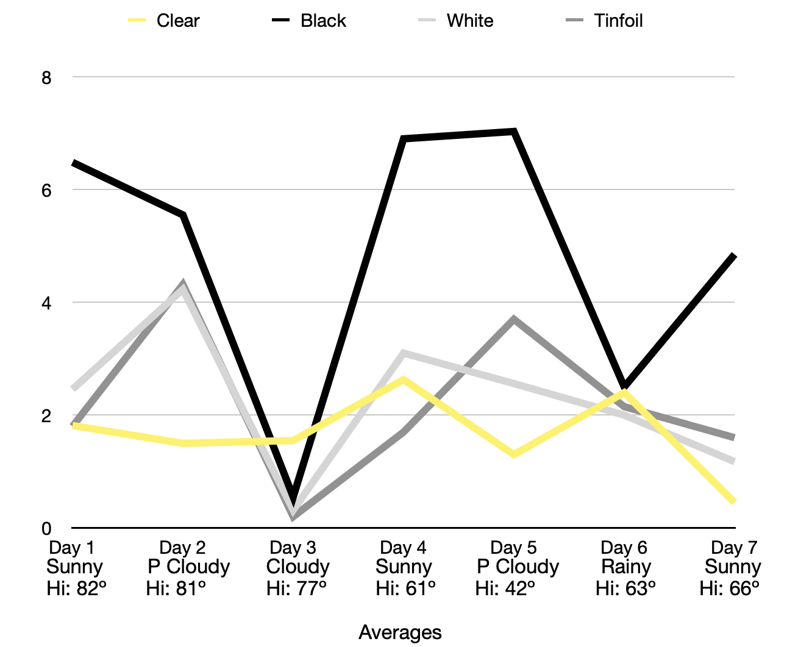Select the Clear legend label
812x647 pixels.
tap(178, 21)
